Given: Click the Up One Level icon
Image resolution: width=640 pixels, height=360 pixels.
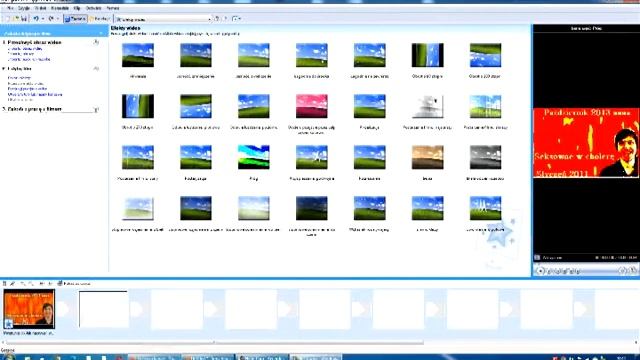Looking at the screenshot, I should [x=217, y=19].
